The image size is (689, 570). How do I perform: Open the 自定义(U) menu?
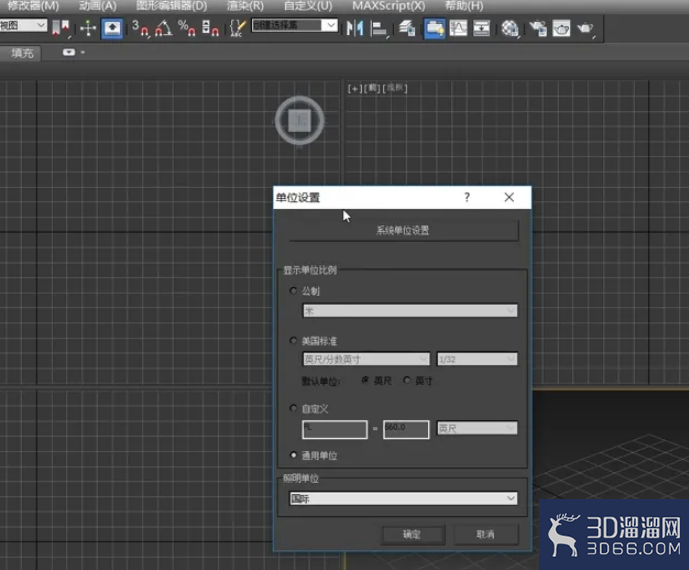click(308, 6)
